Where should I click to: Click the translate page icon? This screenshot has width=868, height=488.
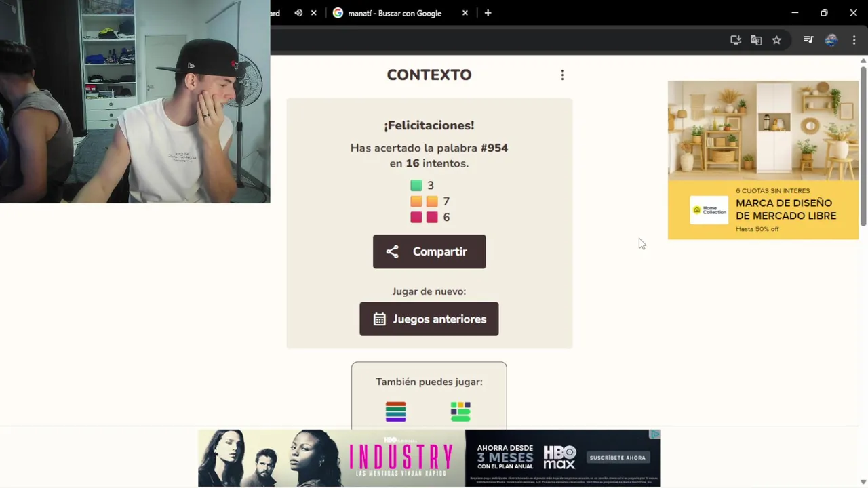click(756, 40)
